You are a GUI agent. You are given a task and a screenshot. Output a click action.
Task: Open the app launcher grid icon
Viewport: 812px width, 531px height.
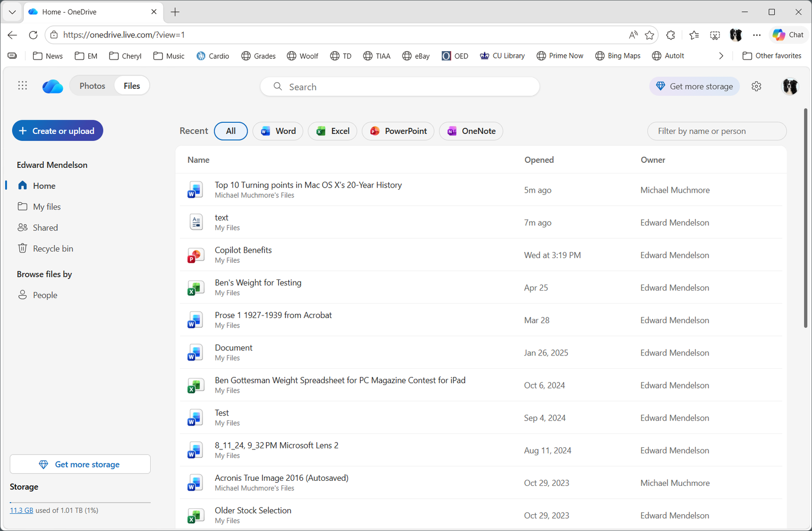pyautogui.click(x=22, y=86)
